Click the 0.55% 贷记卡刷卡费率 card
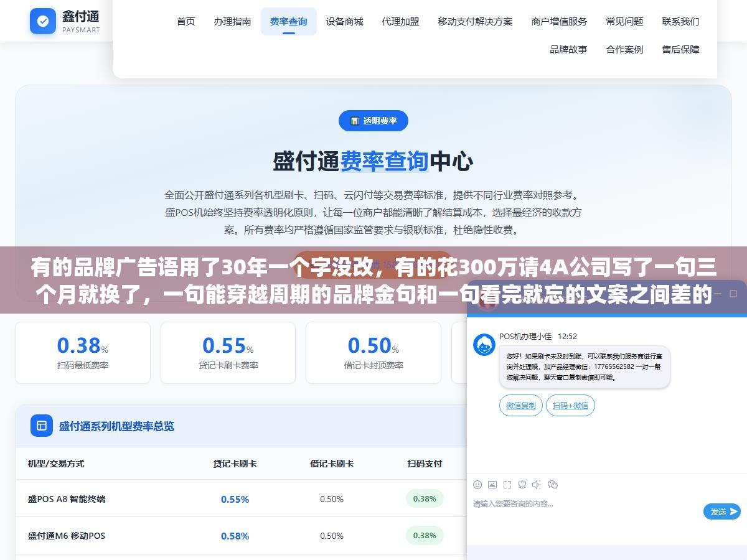This screenshot has width=747, height=560. [228, 353]
